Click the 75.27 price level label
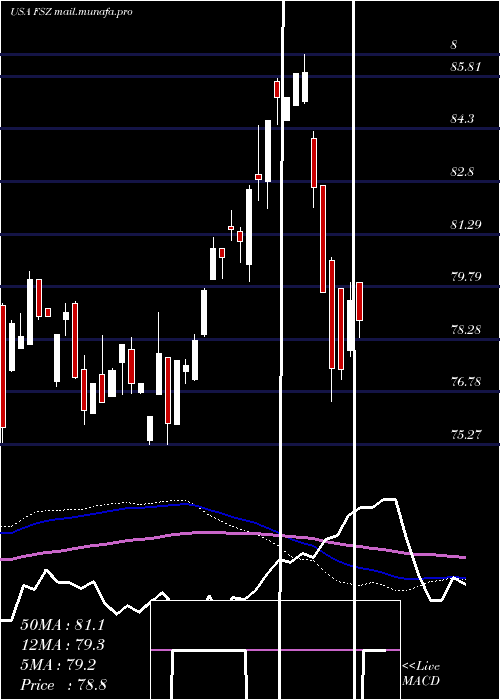500x700 pixels. pos(466,434)
